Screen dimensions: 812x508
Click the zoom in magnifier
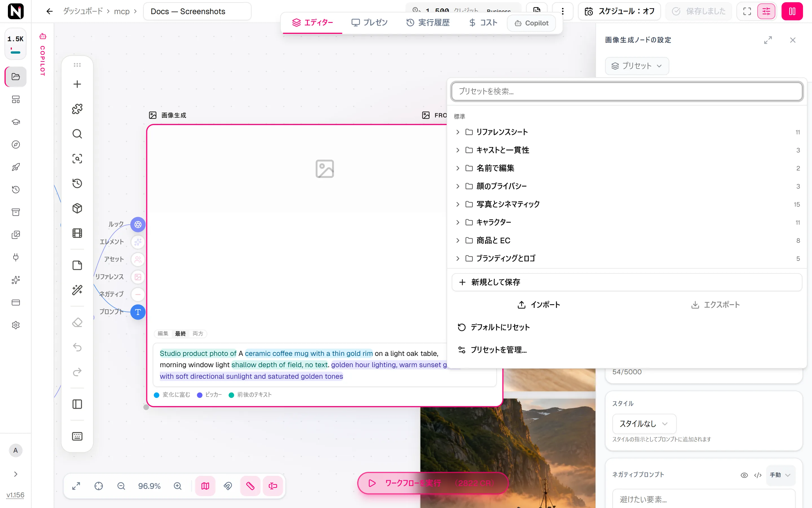178,486
